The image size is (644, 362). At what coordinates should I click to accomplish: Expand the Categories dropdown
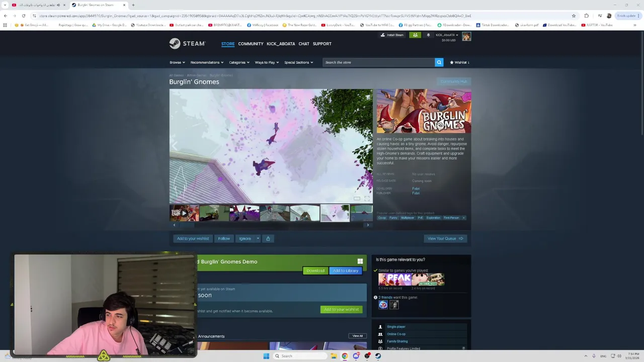coord(239,62)
